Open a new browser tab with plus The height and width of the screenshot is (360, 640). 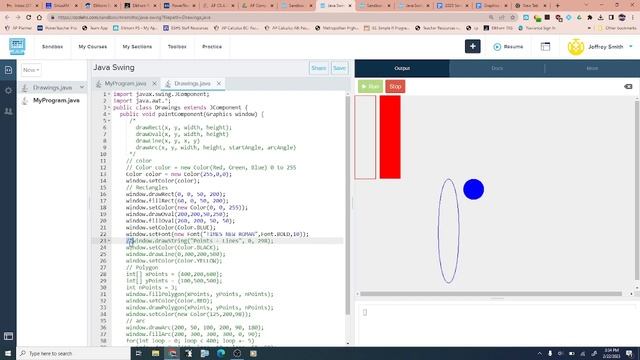click(558, 6)
